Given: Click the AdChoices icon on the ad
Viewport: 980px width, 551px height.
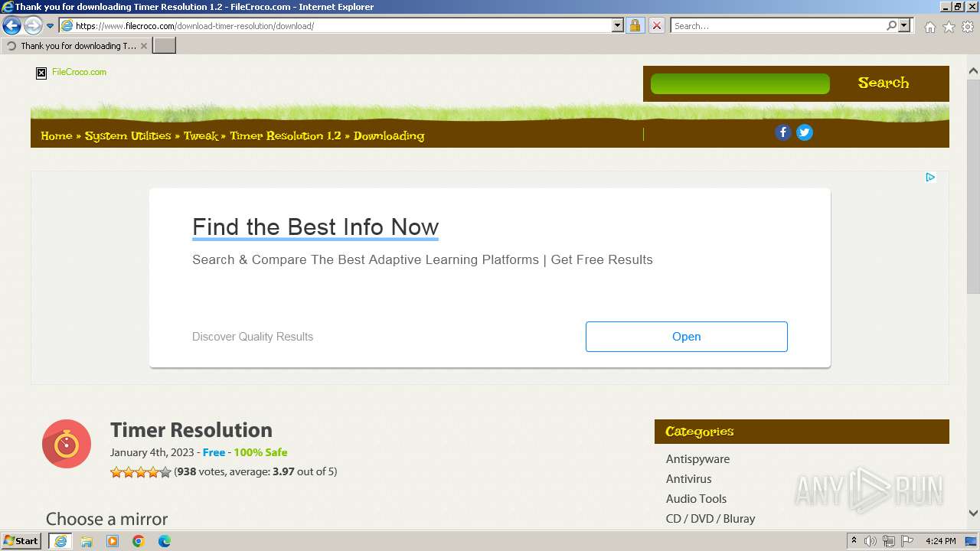Looking at the screenshot, I should click(930, 178).
